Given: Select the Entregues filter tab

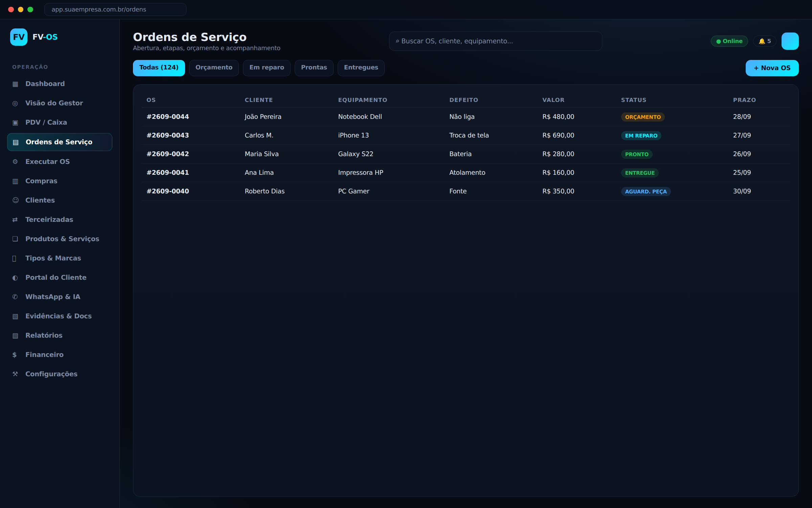Looking at the screenshot, I should [361, 68].
